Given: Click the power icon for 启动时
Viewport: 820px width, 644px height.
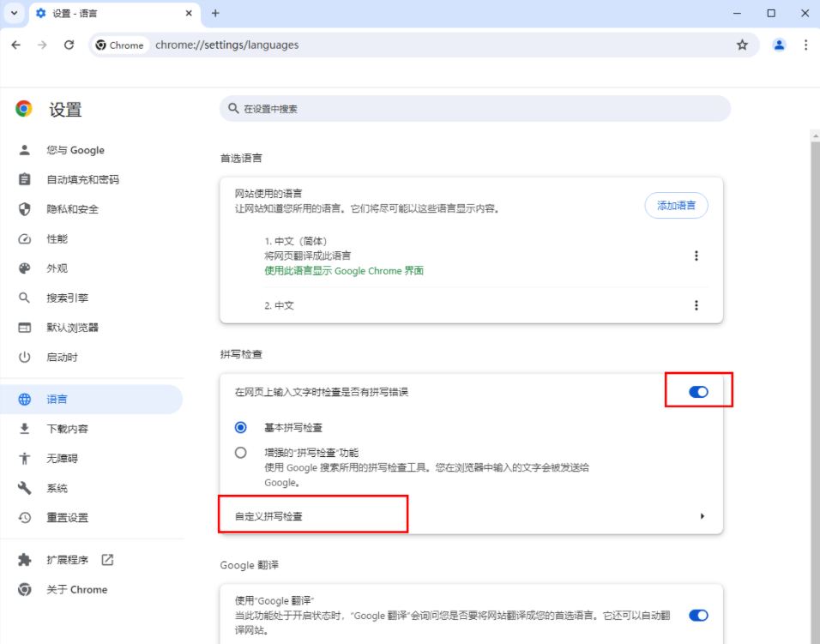Looking at the screenshot, I should tap(25, 357).
